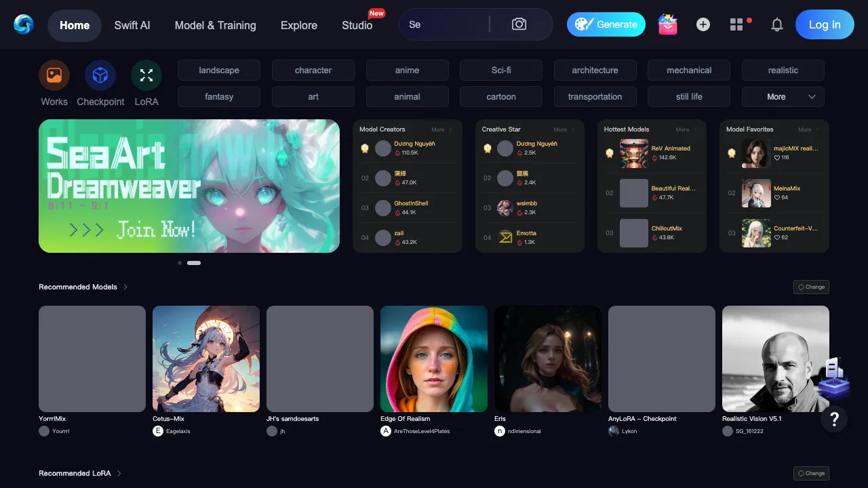The height and width of the screenshot is (488, 868).
Task: Click Lykon author avatar
Action: (x=614, y=431)
